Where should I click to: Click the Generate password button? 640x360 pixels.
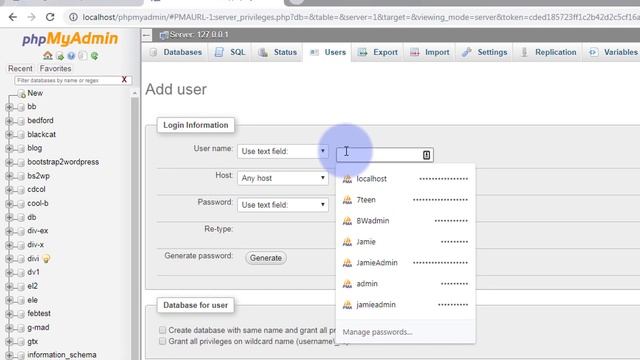(266, 258)
